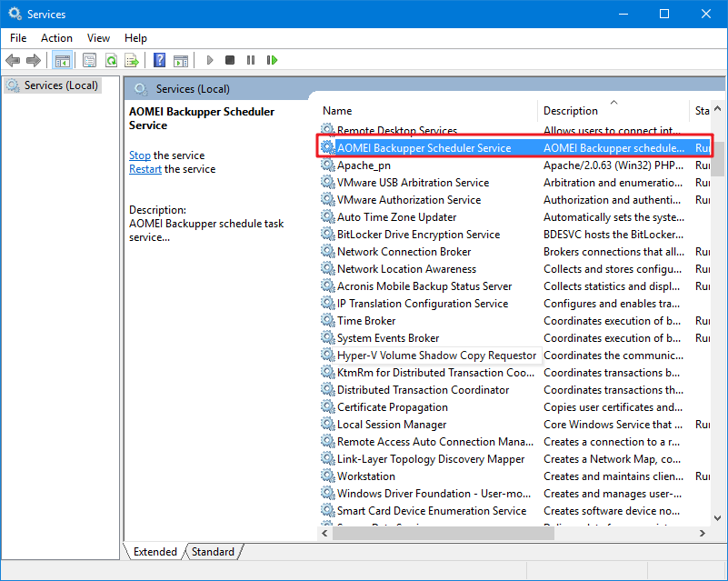Click Stop the service link
Image resolution: width=728 pixels, height=581 pixels.
140,155
